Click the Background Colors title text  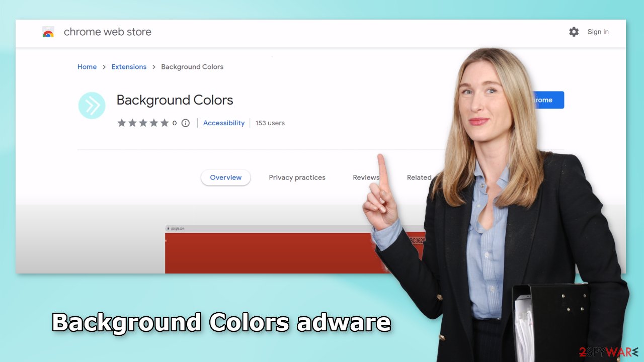[x=175, y=100]
